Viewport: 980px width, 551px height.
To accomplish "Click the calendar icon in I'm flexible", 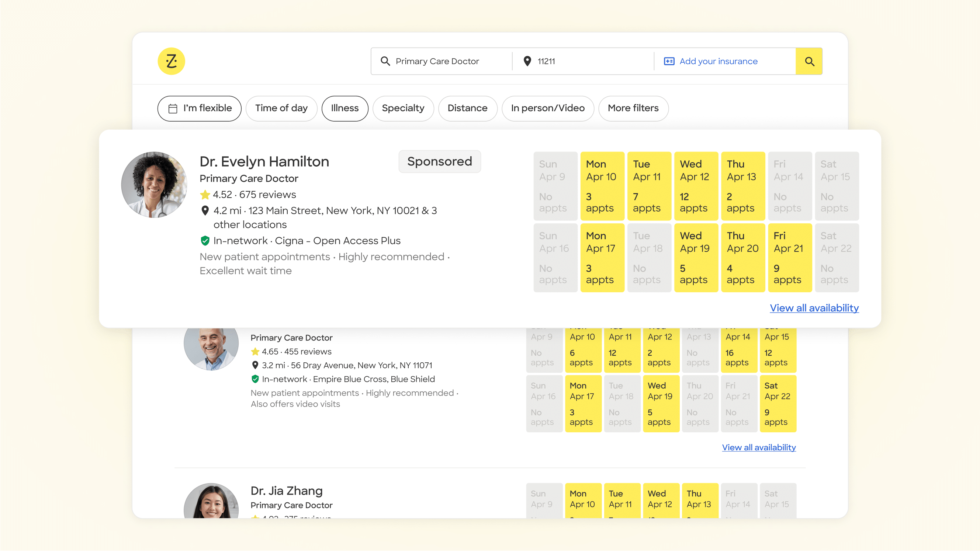I will point(173,108).
